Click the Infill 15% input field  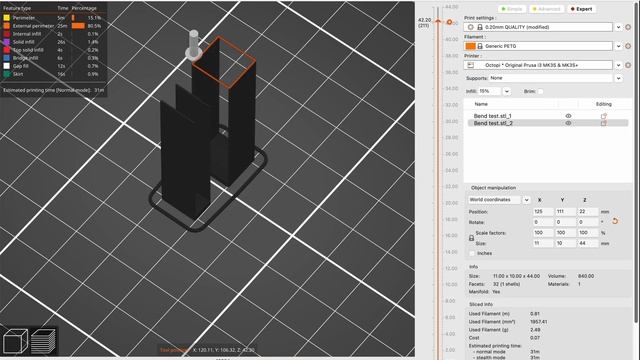(x=489, y=91)
